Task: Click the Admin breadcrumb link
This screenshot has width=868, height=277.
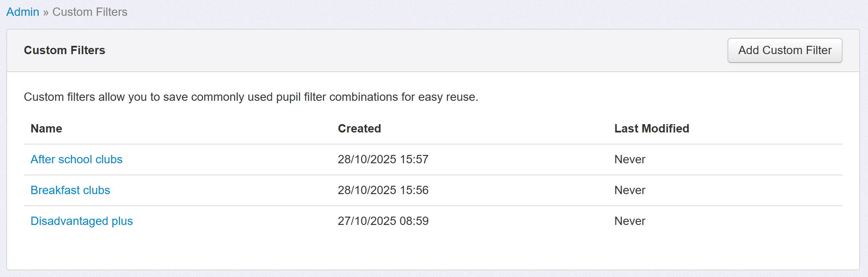Action: [23, 12]
